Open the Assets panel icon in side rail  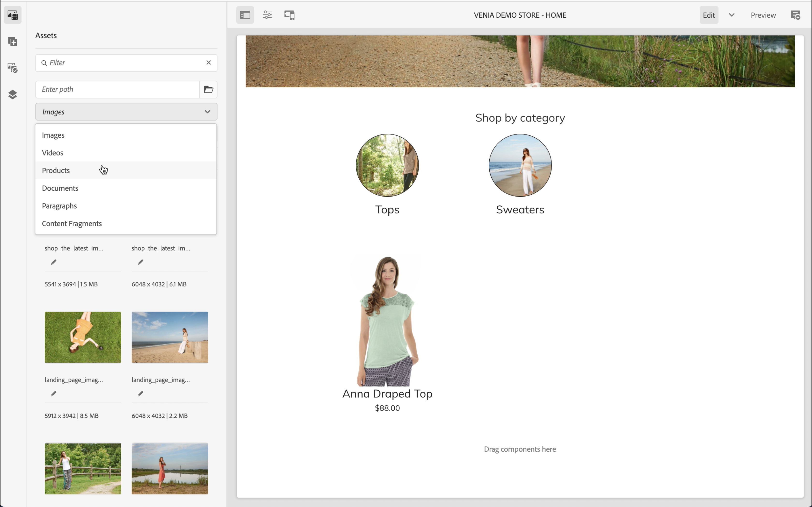click(12, 15)
